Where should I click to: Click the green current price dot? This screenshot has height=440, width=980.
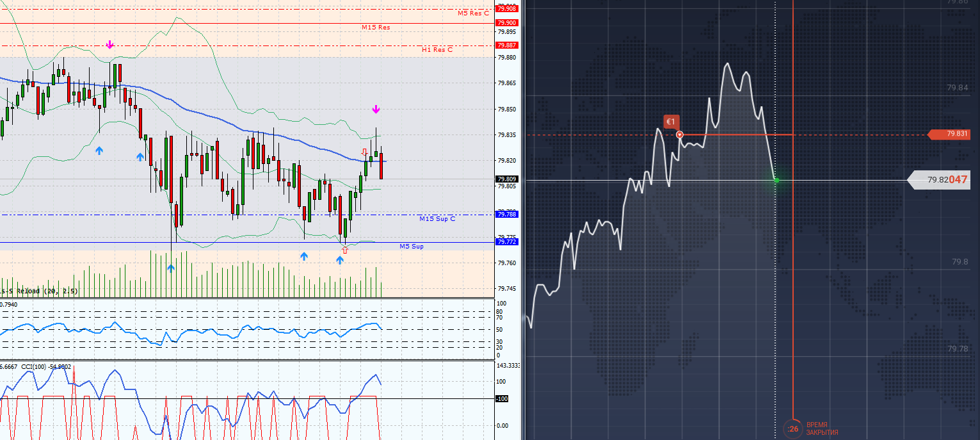[x=776, y=181]
